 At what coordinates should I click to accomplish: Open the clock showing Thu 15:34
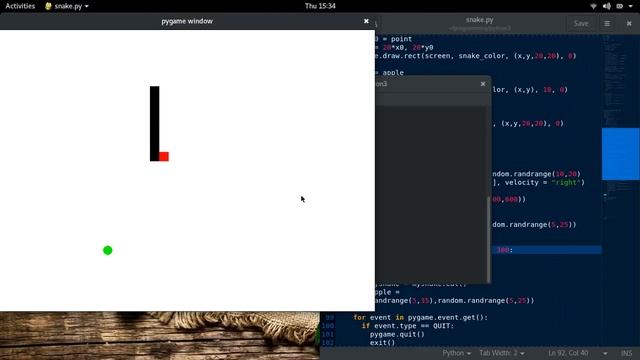(320, 6)
